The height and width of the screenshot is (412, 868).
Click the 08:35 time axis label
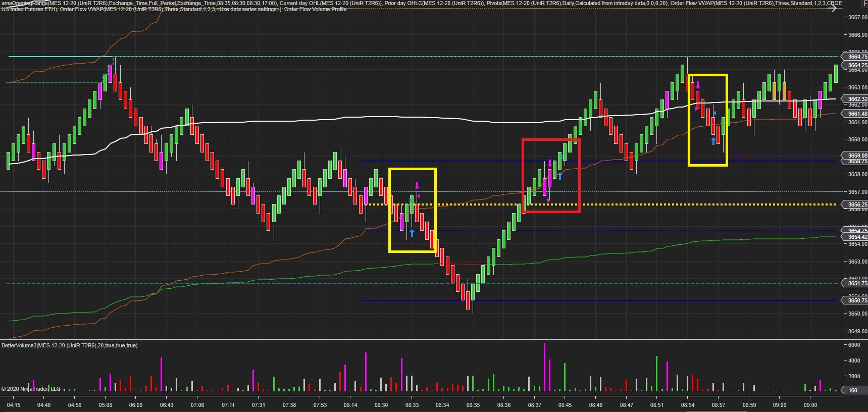click(473, 405)
